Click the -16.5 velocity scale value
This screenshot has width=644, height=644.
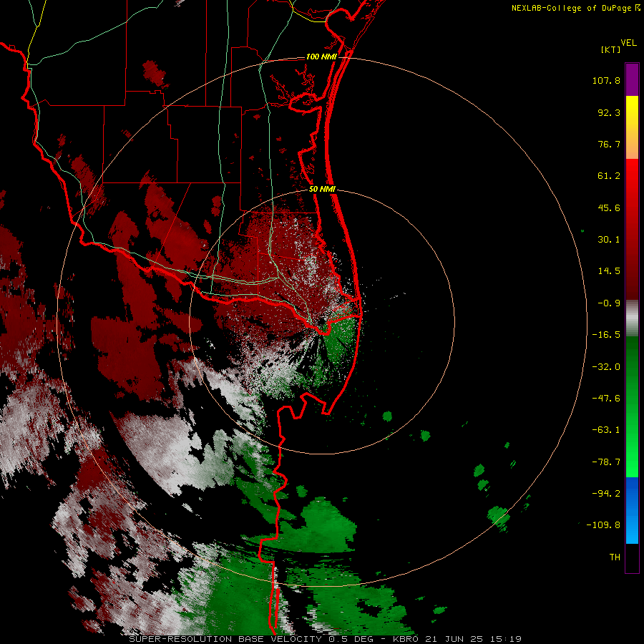pyautogui.click(x=606, y=335)
